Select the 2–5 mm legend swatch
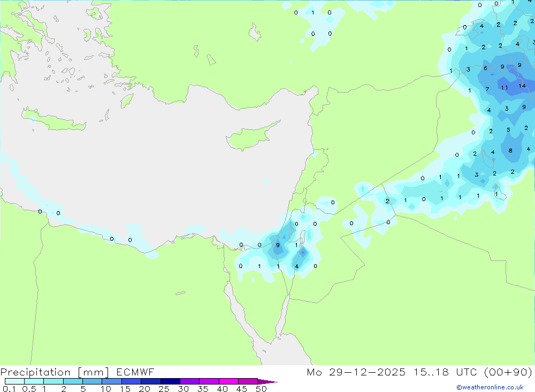Image resolution: width=535 pixels, height=392 pixels. [73, 381]
